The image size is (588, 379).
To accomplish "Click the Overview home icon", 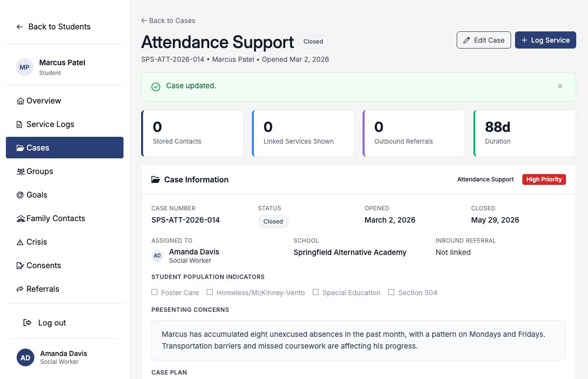I will 21,101.
